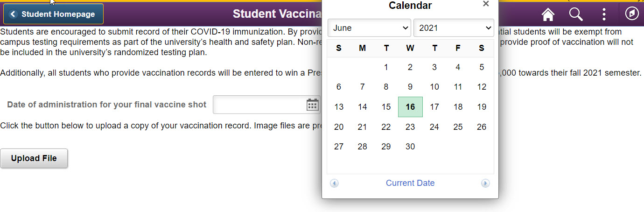Viewport: 644px width, 212px height.
Task: Go to previous month arrow
Action: [x=334, y=184]
